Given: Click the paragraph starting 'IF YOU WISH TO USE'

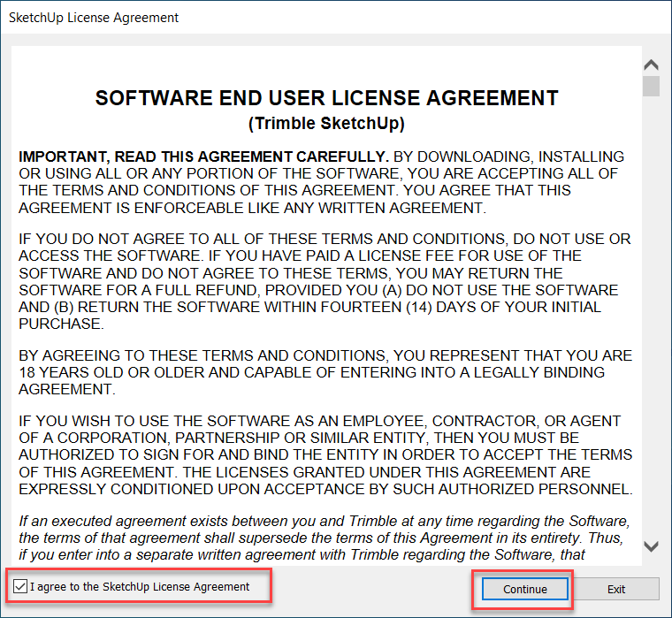Looking at the screenshot, I should point(325,454).
